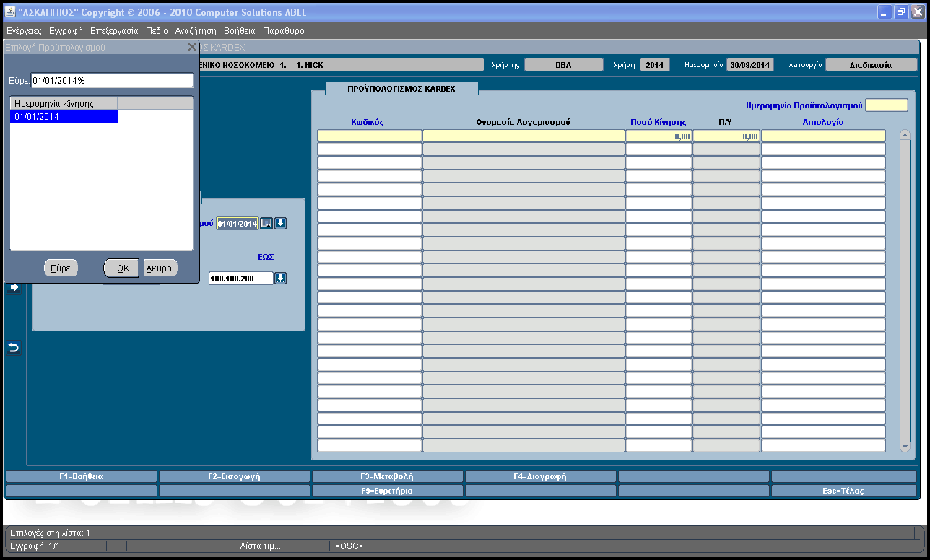The height and width of the screenshot is (560, 930).
Task: Click the first-row Ποσό Κίνησης cell showing 0,00
Action: [x=659, y=136]
